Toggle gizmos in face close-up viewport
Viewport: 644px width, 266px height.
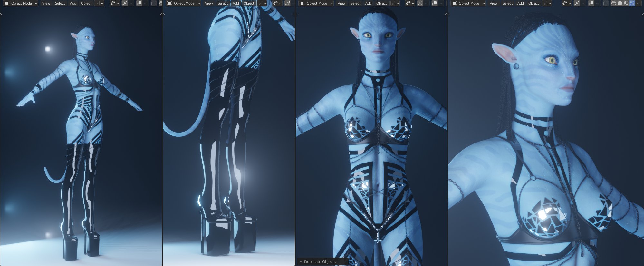[577, 3]
